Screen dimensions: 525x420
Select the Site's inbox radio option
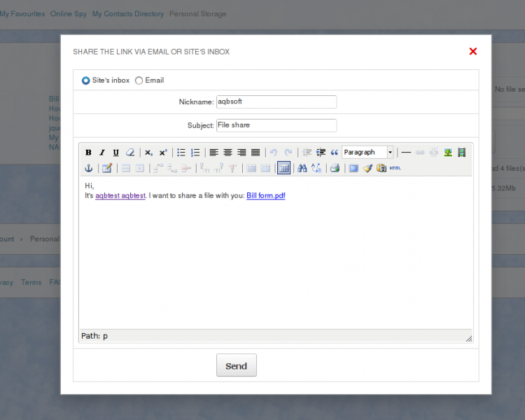coord(85,80)
